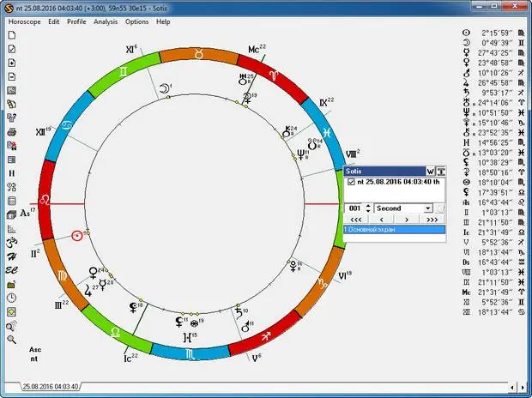Image resolution: width=532 pixels, height=398 pixels.
Task: Click the < step backward button
Action: click(x=381, y=220)
